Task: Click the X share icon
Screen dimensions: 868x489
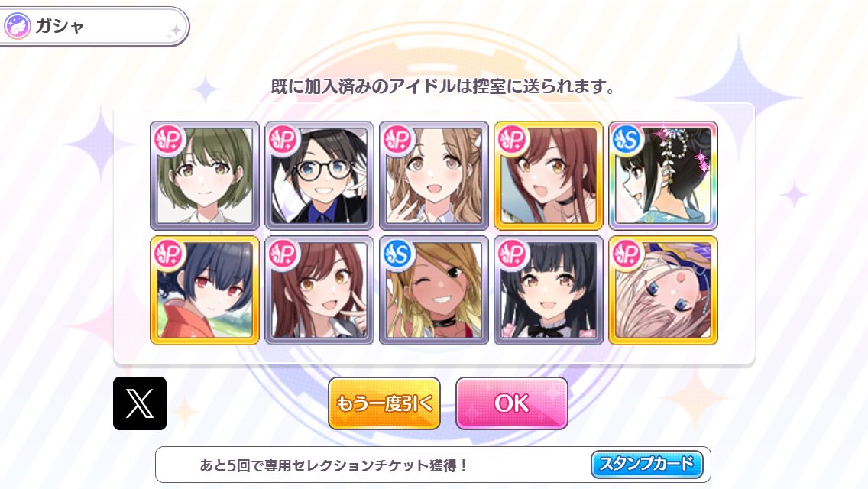Action: coord(140,403)
